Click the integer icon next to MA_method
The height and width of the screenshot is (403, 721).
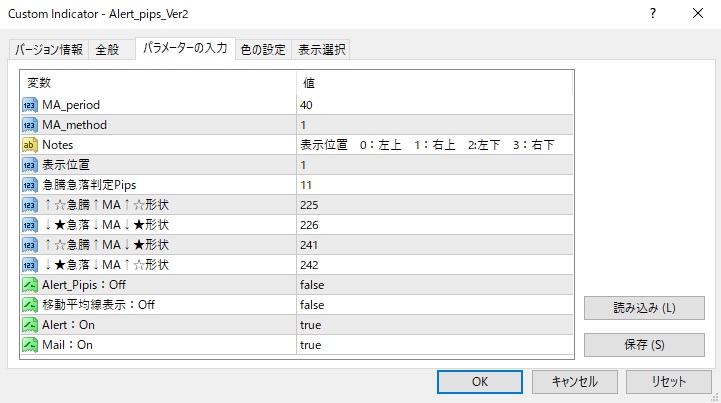pos(30,125)
